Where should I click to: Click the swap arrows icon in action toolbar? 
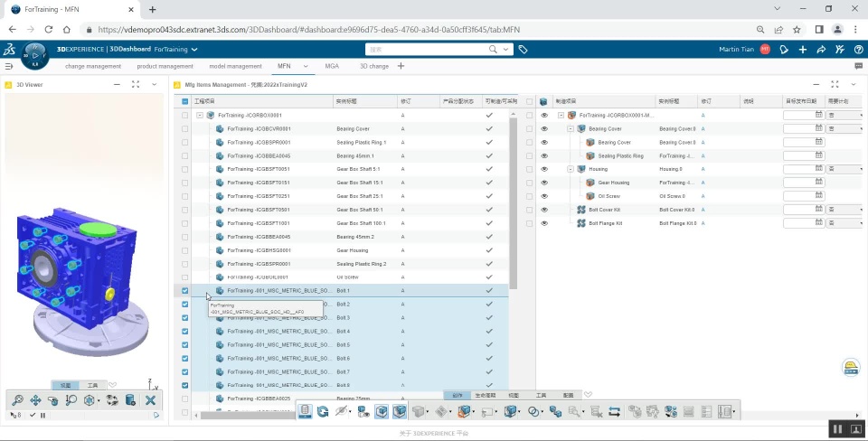[x=615, y=411]
